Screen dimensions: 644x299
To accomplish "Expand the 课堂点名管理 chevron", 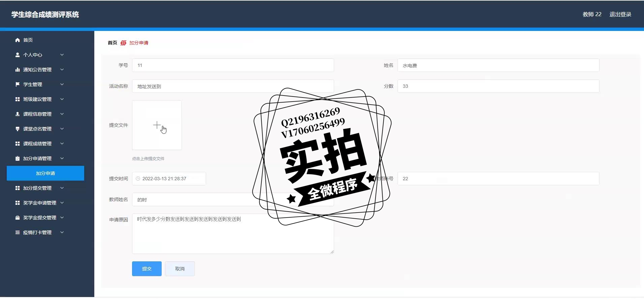I will coord(62,129).
